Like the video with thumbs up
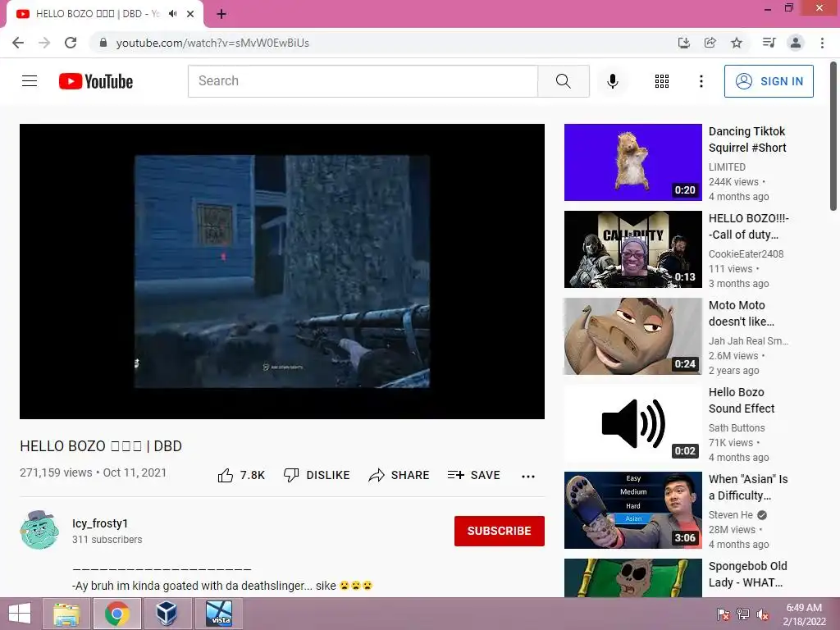Viewport: 840px width, 630px height. click(x=241, y=475)
